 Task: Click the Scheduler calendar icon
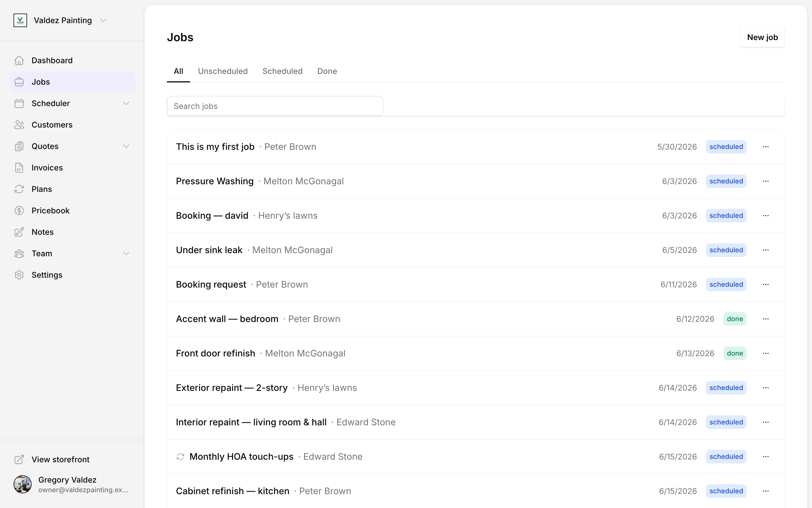click(19, 104)
